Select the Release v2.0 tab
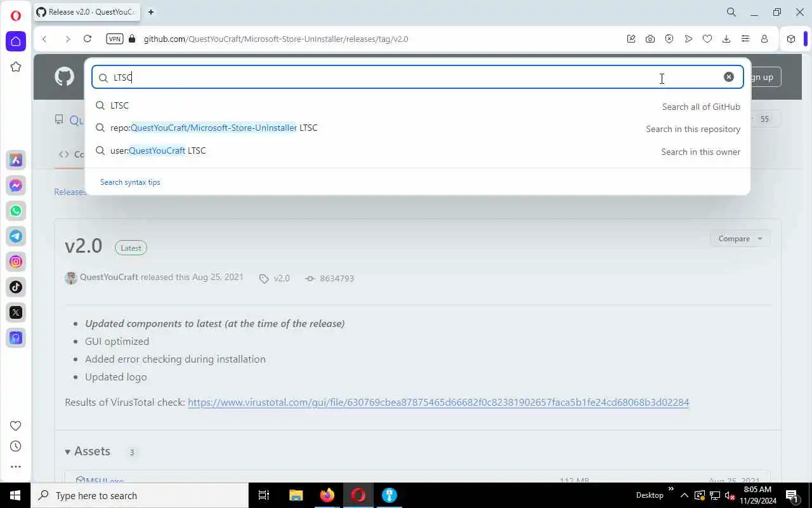The height and width of the screenshot is (508, 812). tap(88, 12)
